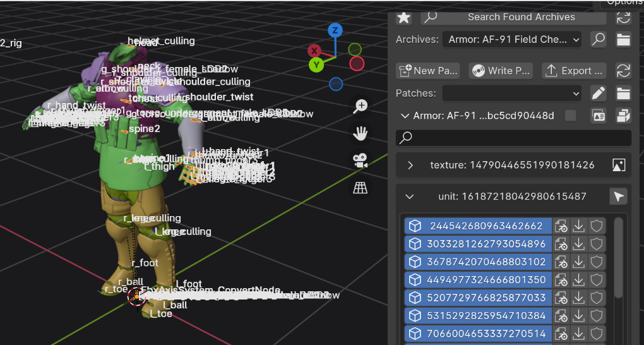Collapse the unit: 16187218042980615487 section
This screenshot has height=345, width=644.
pos(410,197)
